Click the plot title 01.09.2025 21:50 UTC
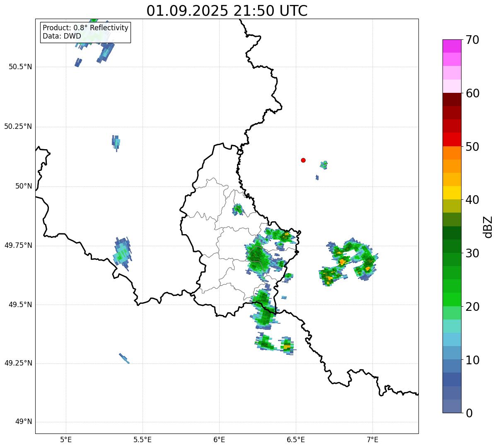Viewport: 498px width, 448px height. [x=227, y=11]
